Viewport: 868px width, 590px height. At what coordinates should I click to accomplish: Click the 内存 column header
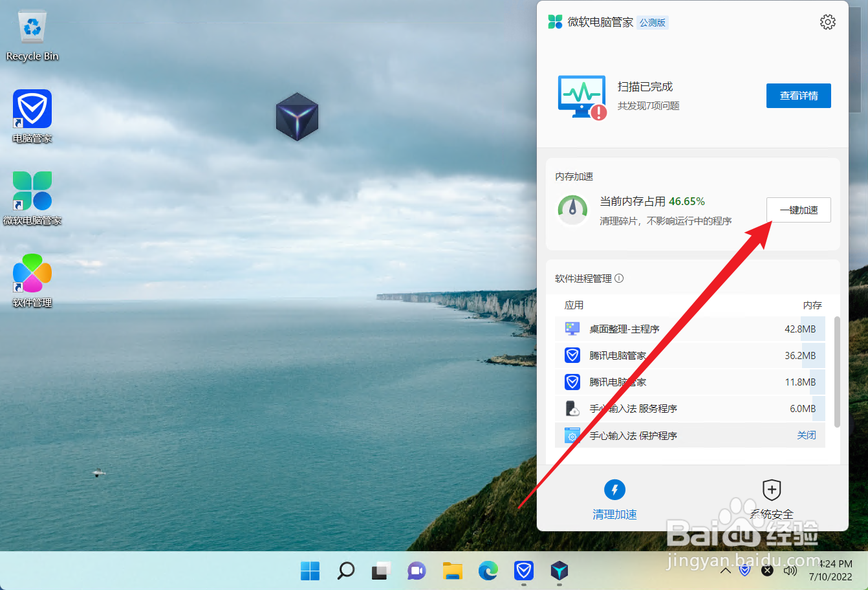tap(812, 305)
